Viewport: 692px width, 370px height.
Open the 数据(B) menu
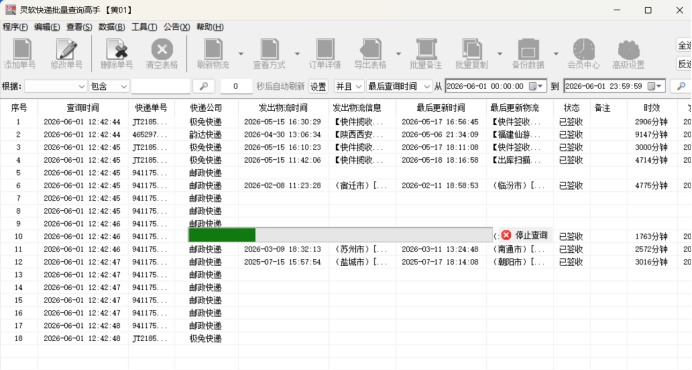(112, 27)
